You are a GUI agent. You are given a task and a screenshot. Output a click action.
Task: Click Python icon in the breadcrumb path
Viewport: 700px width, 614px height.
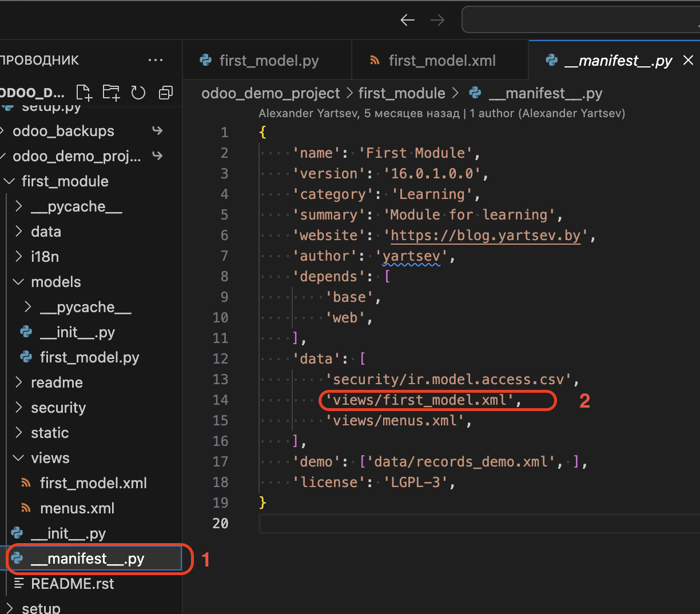pos(475,93)
